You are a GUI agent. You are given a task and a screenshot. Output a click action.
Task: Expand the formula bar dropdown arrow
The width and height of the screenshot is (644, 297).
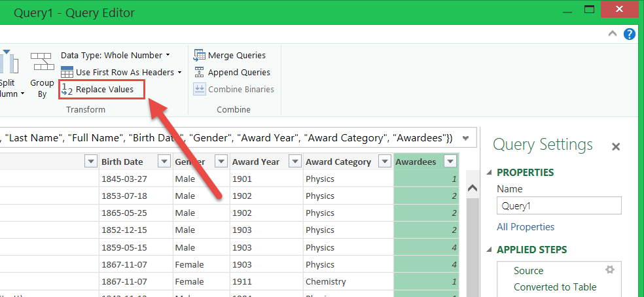tap(465, 138)
